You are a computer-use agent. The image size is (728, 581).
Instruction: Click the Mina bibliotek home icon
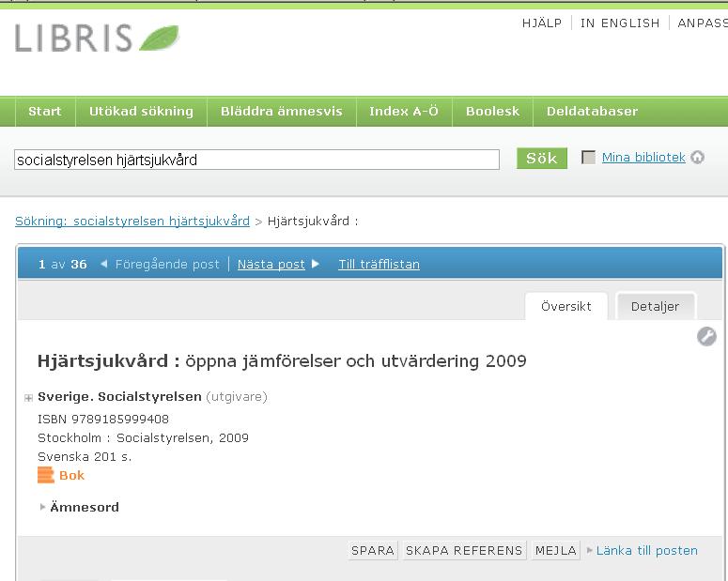pos(697,158)
